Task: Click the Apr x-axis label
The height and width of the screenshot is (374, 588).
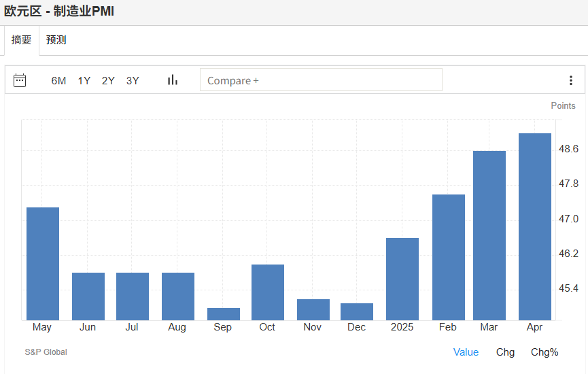Action: (x=534, y=327)
